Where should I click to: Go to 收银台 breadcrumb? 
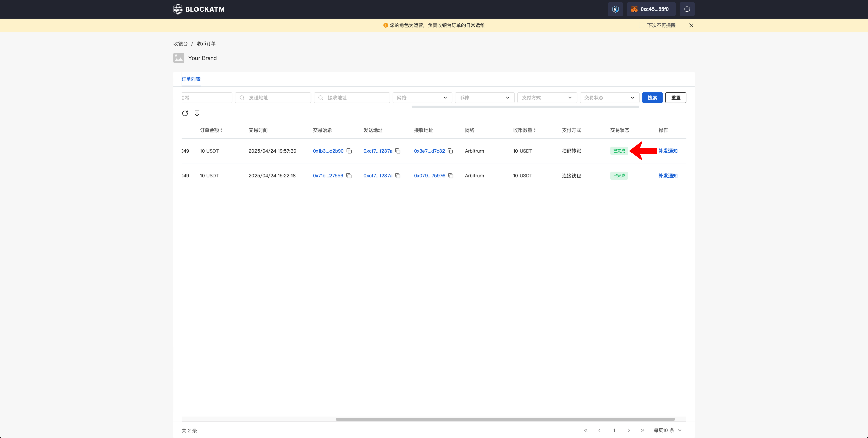(x=180, y=44)
